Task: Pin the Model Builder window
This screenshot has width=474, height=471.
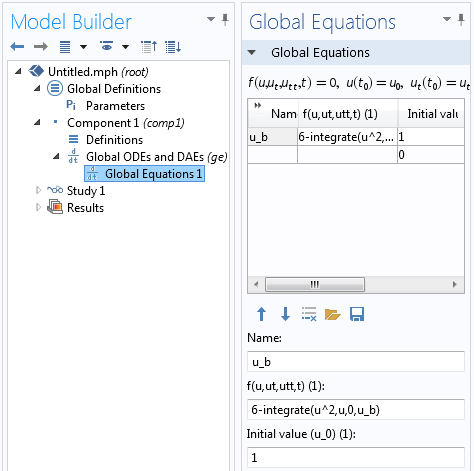Action: pyautogui.click(x=225, y=20)
